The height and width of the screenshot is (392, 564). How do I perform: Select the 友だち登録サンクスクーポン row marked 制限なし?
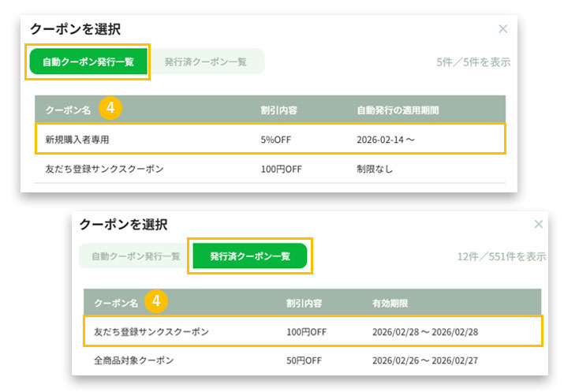tap(269, 169)
